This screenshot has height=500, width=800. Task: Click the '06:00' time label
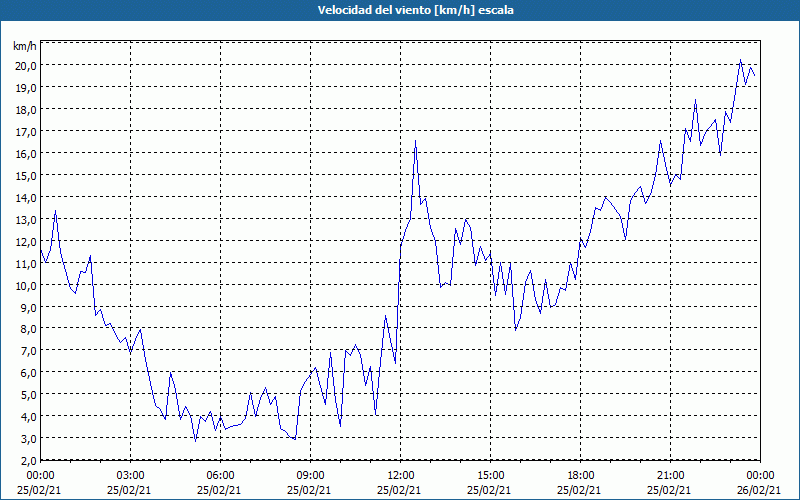click(x=220, y=476)
